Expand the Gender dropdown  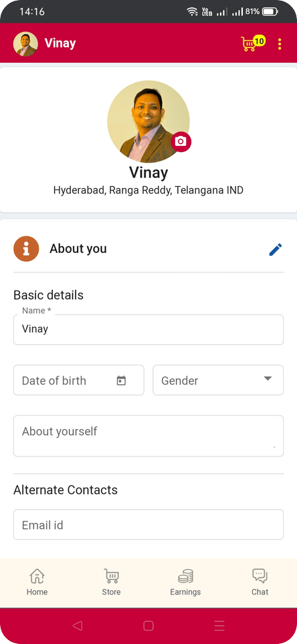pos(218,380)
